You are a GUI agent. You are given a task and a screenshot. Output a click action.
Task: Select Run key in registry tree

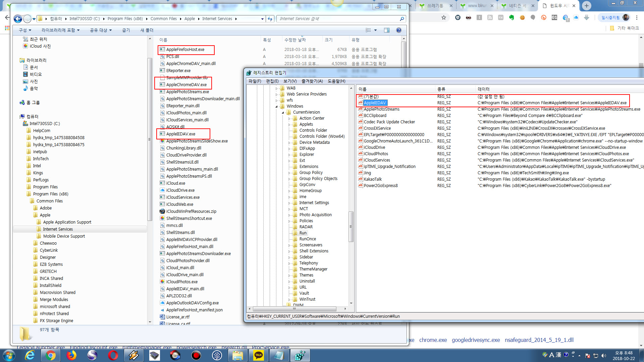tap(303, 233)
